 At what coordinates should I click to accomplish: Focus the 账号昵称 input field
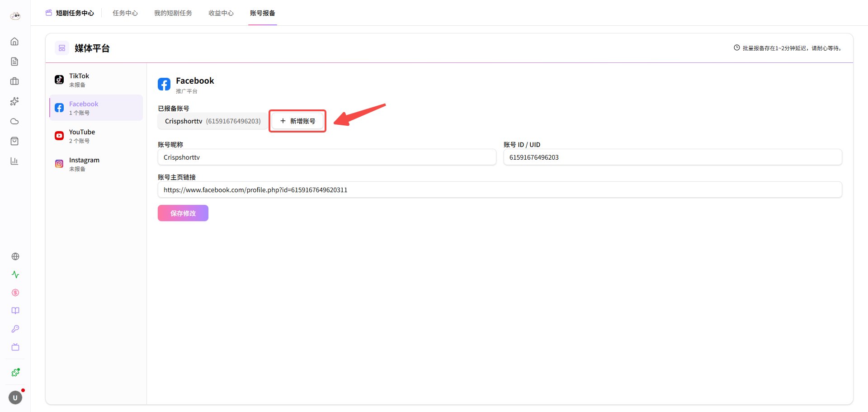327,157
